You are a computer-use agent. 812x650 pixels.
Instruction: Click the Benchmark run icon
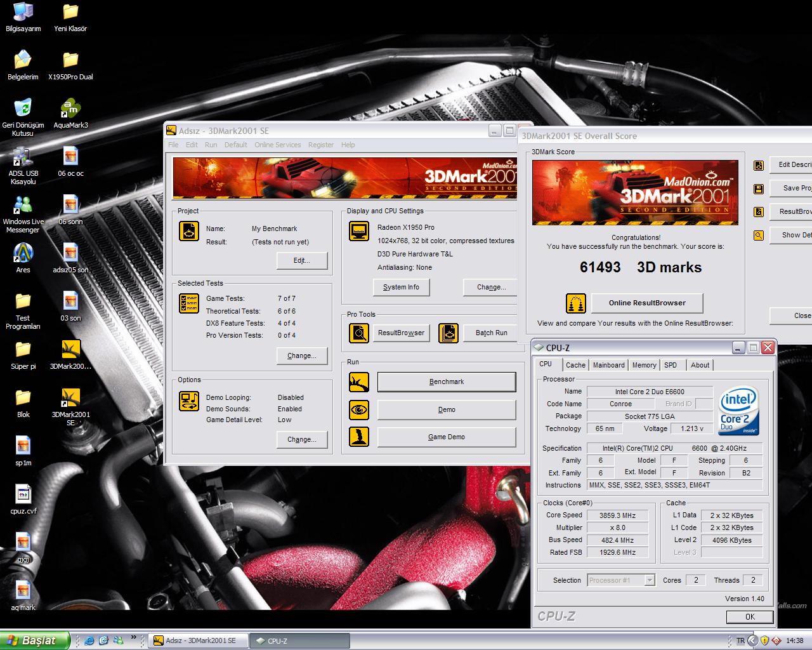pyautogui.click(x=359, y=381)
